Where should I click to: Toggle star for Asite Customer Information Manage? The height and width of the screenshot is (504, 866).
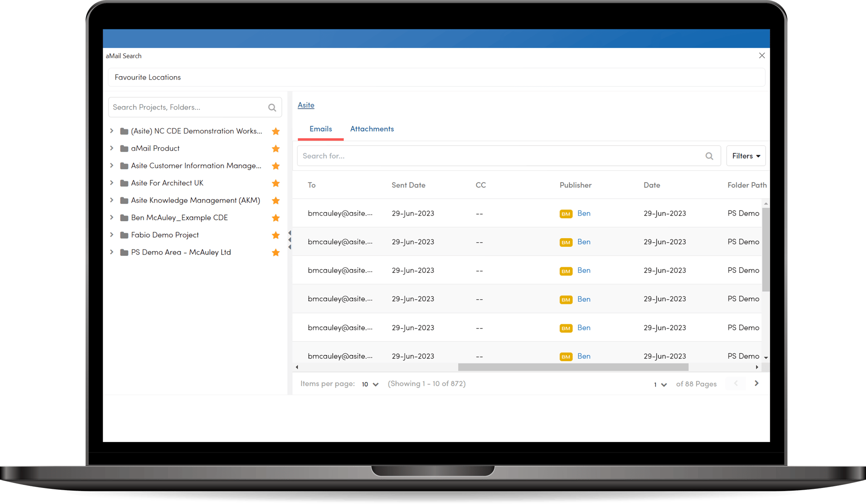click(x=275, y=166)
